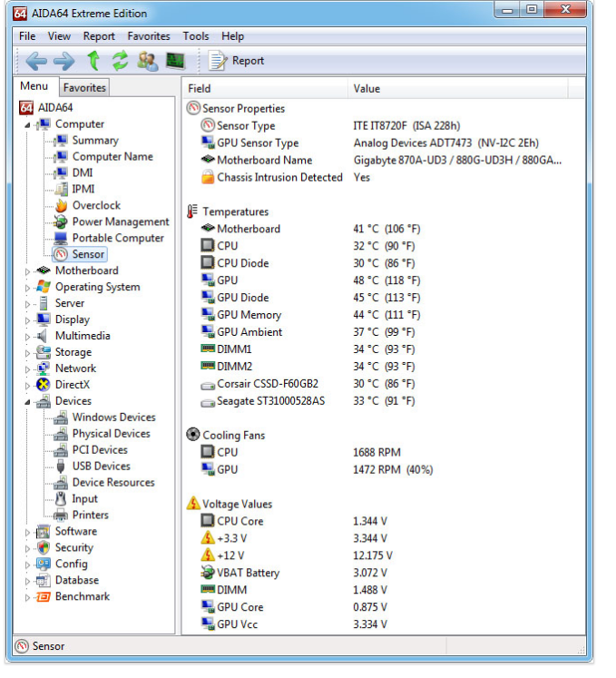Open the Favorites menu in menu bar
The width and height of the screenshot is (616, 678).
(x=149, y=36)
